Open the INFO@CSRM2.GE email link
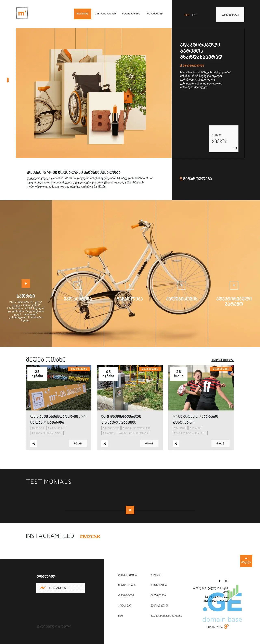This screenshot has height=644, width=260. 216,601
